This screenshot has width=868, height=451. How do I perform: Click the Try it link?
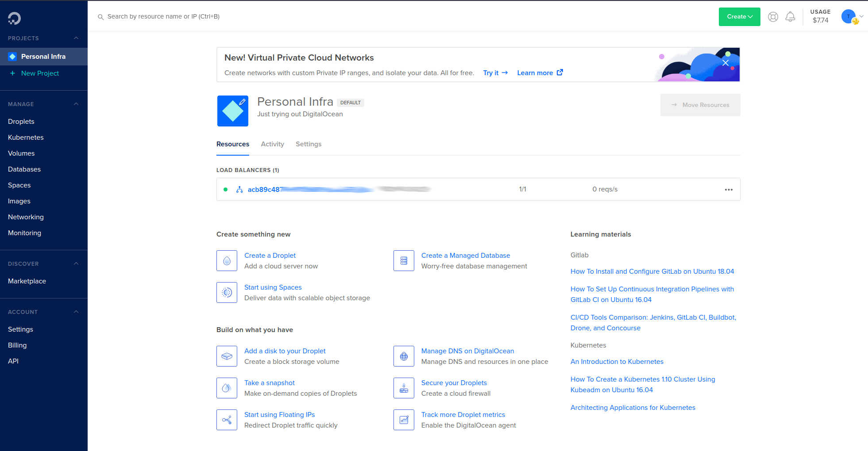(x=495, y=73)
